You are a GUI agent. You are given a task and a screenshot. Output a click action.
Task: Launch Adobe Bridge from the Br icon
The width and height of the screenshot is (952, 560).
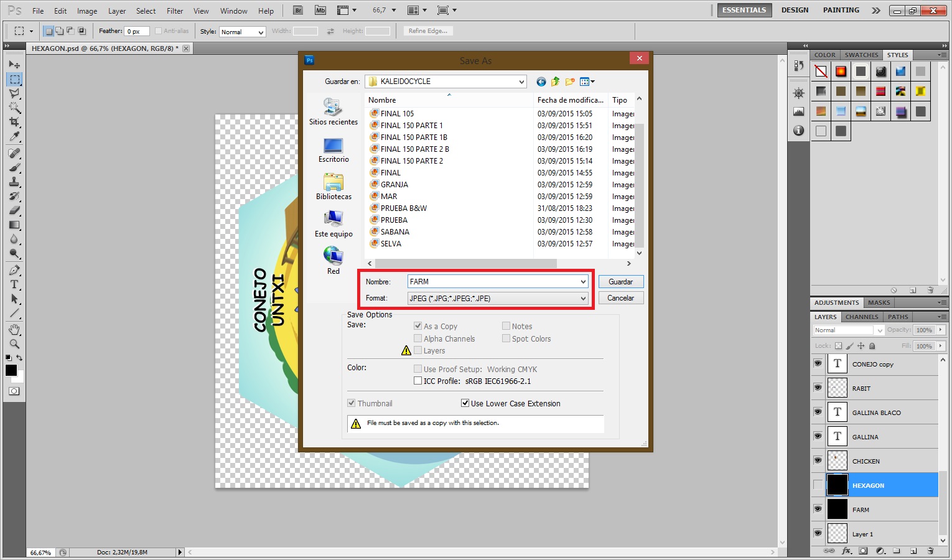click(298, 11)
